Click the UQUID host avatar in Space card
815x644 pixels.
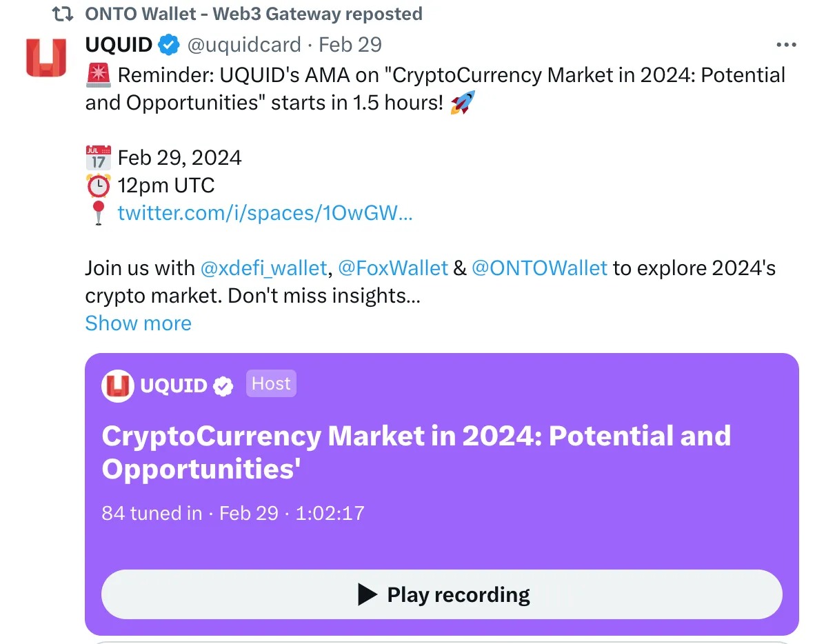point(117,385)
